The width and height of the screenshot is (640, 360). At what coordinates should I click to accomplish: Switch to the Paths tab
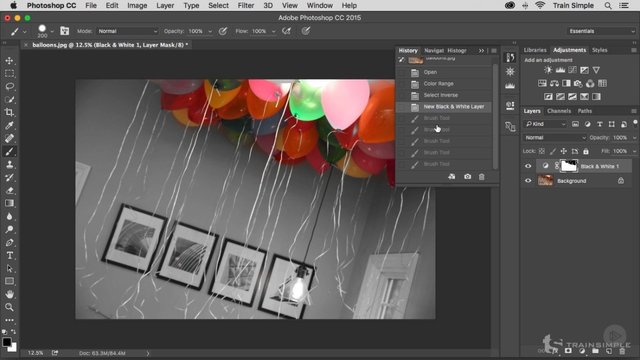tap(584, 111)
